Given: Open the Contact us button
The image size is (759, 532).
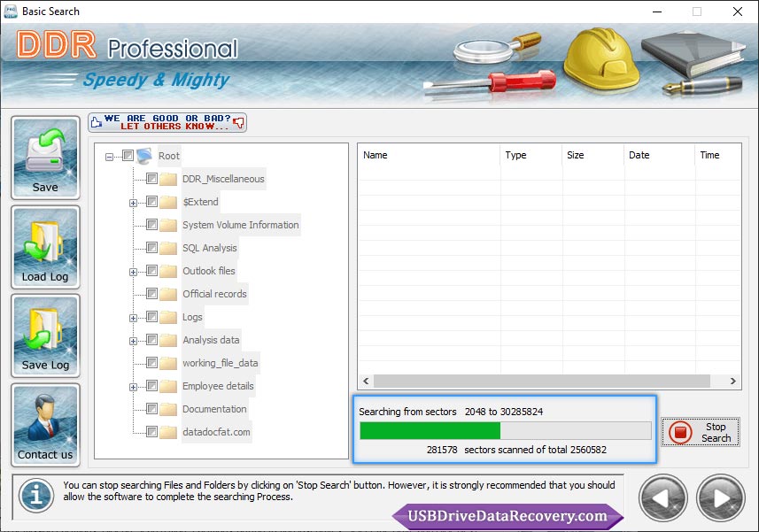Looking at the screenshot, I should pos(45,425).
